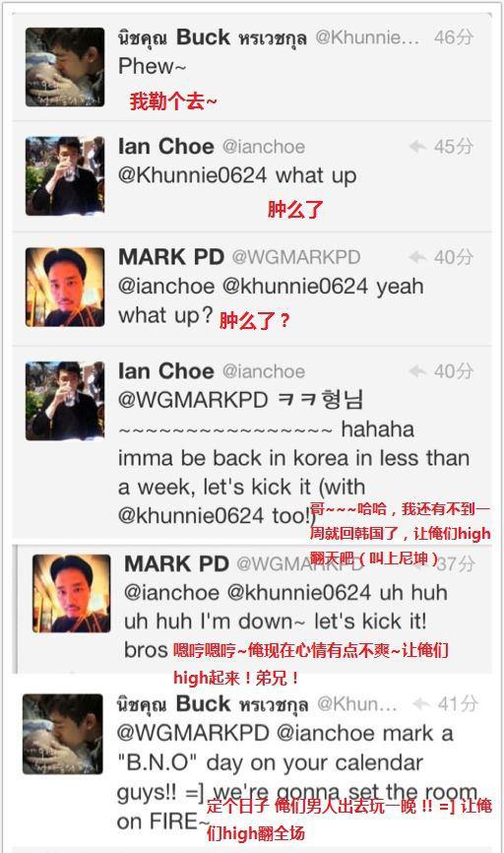Open Ian Choe's avatar on 'what up' tweet
This screenshot has height=853, width=504.
[65, 175]
